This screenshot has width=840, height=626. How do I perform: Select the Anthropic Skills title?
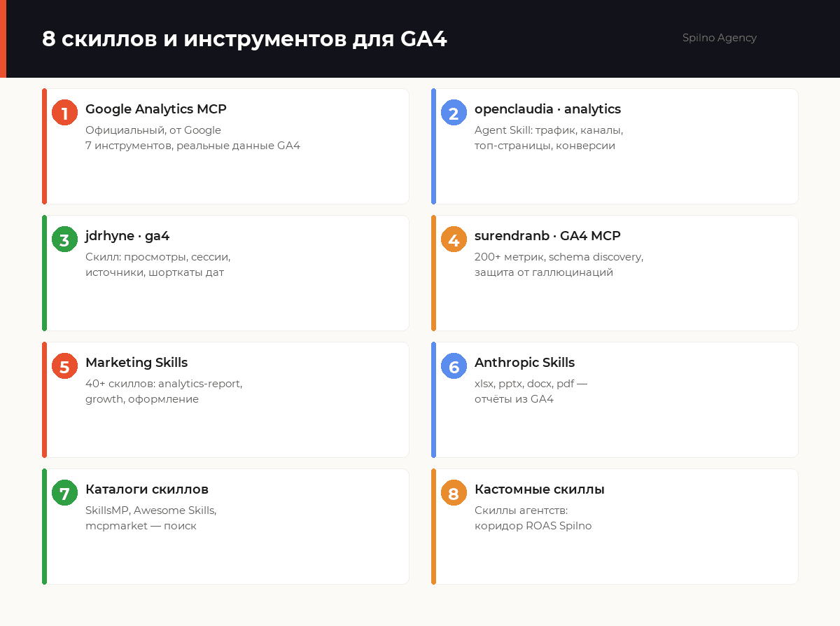coord(524,363)
